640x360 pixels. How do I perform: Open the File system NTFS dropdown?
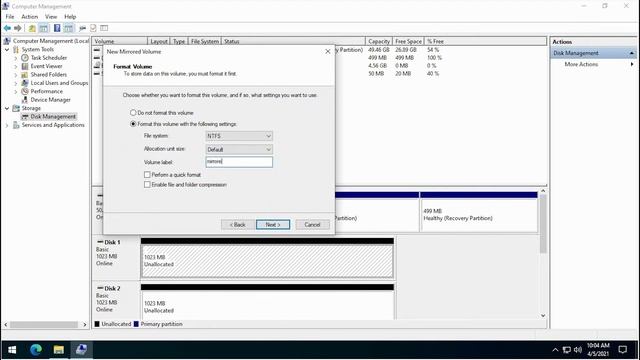click(x=239, y=136)
